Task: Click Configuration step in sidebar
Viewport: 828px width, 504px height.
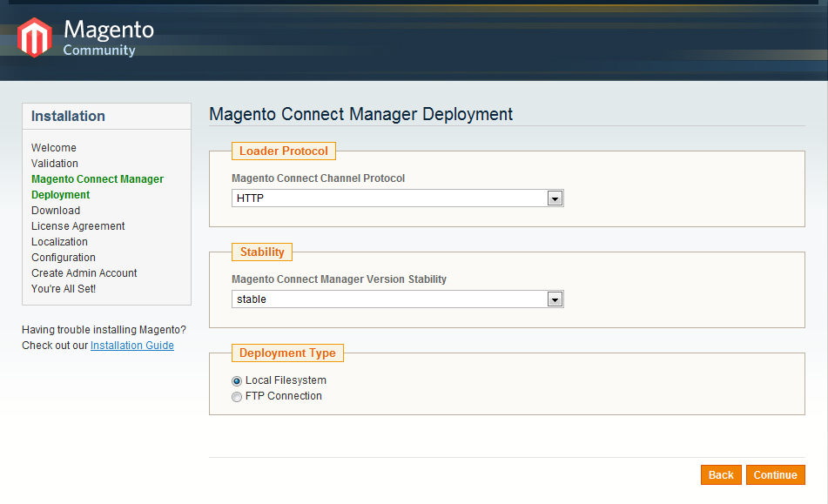Action: 64,258
